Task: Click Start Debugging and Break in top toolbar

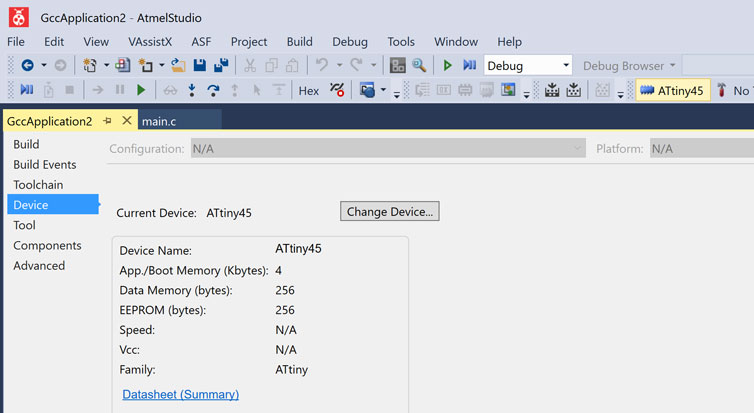Action: coord(469,65)
